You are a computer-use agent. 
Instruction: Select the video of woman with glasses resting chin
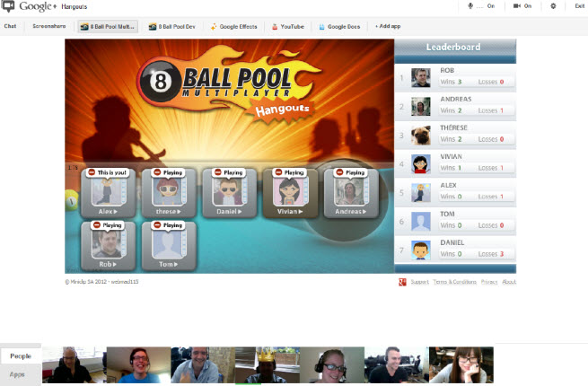tap(461, 364)
